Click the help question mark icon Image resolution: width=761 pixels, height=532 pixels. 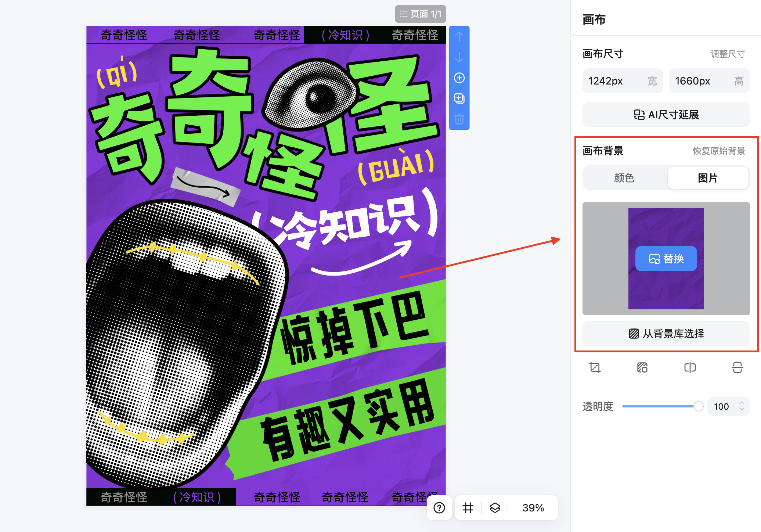pyautogui.click(x=439, y=508)
